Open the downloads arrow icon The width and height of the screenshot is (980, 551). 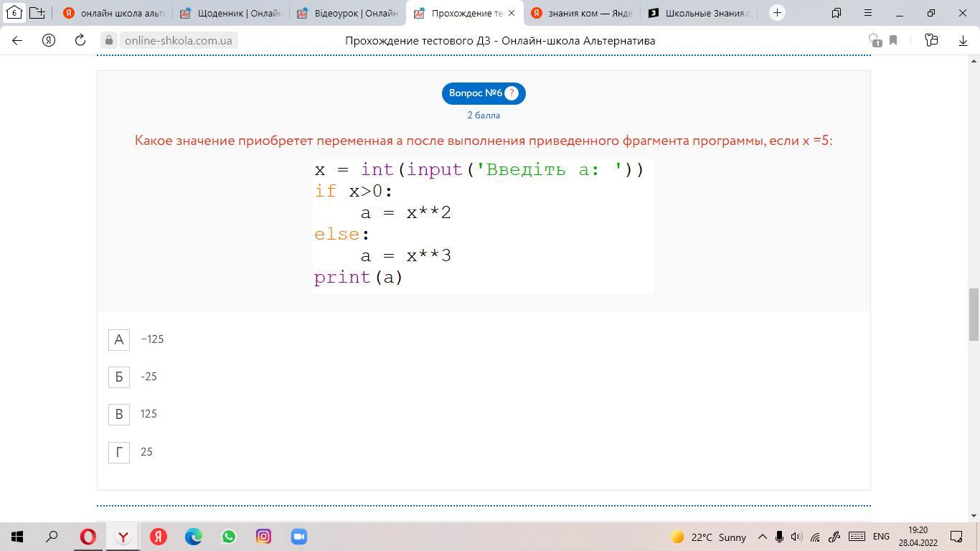(963, 40)
